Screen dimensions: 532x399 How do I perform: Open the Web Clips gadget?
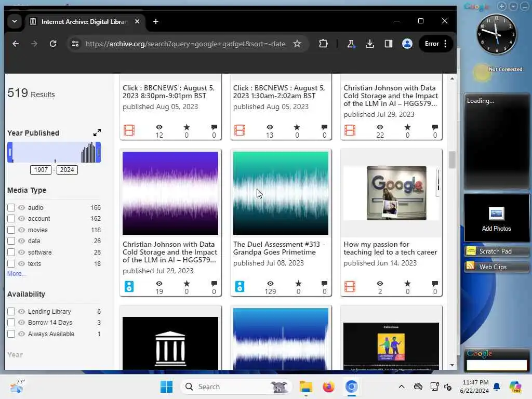click(496, 267)
